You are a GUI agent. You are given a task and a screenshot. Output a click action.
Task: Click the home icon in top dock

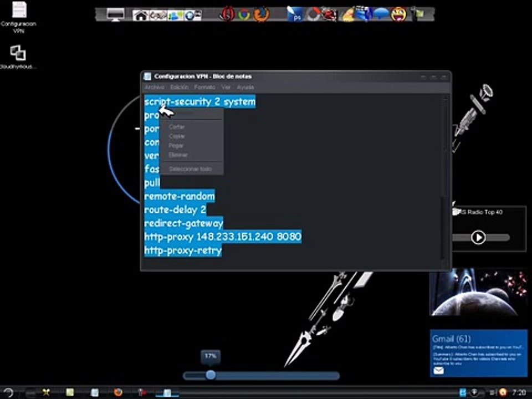coord(140,16)
